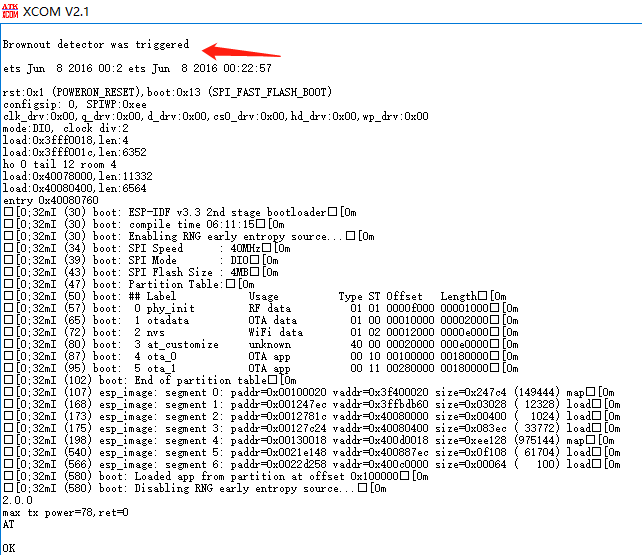Image resolution: width=642 pixels, height=555 pixels.
Task: Click the 'configsip: 0, SPIWP:0xee' line
Action: click(x=75, y=104)
